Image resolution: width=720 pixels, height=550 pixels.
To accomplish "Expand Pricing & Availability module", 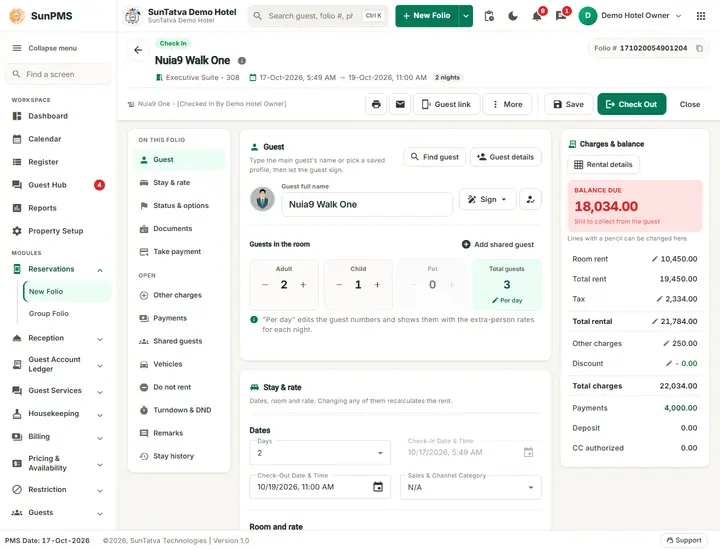I will [x=100, y=465].
